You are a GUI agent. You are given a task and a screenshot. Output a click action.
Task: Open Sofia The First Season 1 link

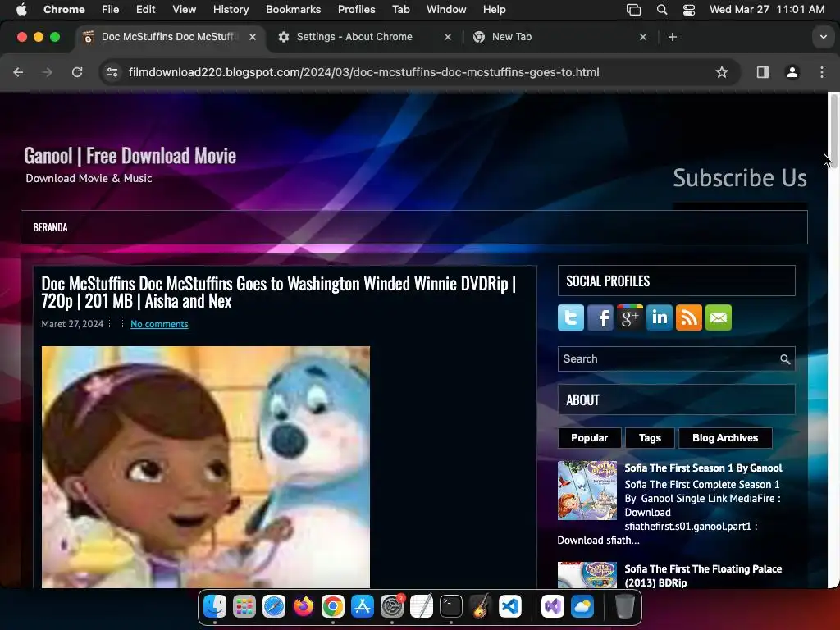pyautogui.click(x=703, y=468)
